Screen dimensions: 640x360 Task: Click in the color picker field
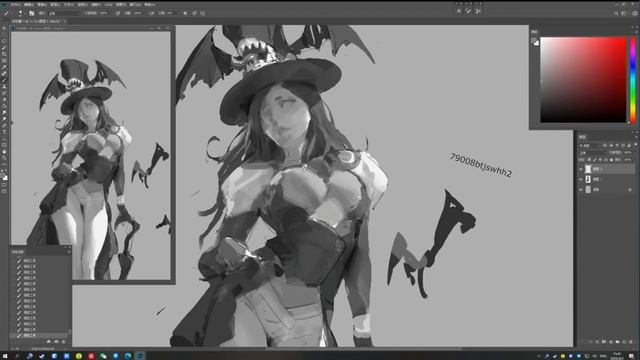click(583, 80)
